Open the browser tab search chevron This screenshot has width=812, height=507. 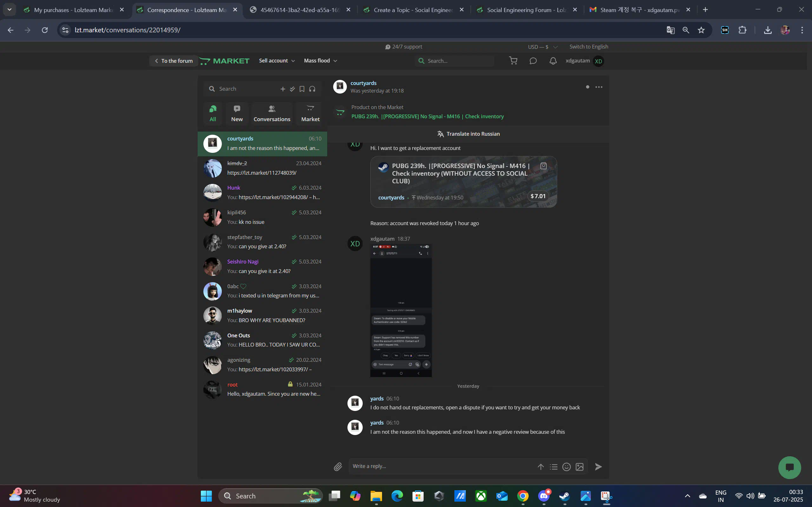pos(10,10)
